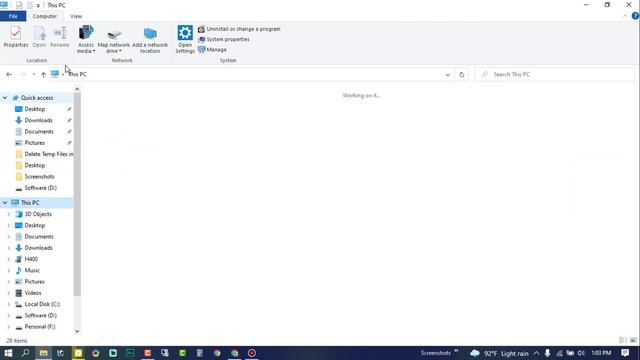Go up one folder level arrow
640x360 pixels.
(43, 74)
